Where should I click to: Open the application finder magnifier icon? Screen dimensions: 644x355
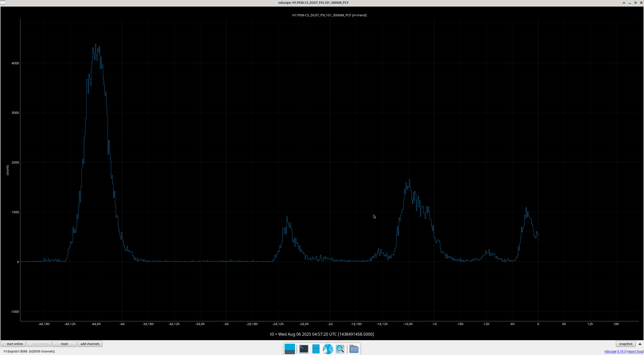(340, 349)
